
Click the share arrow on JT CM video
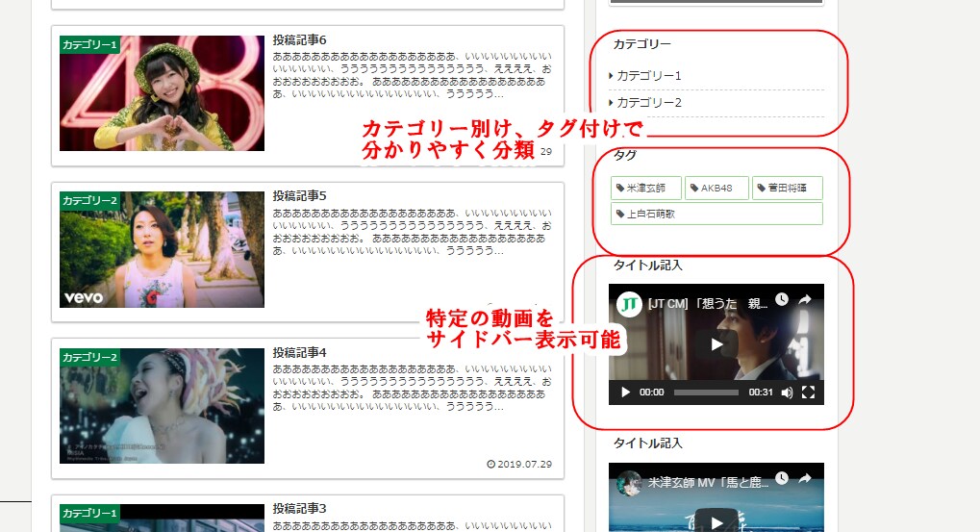pyautogui.click(x=805, y=300)
